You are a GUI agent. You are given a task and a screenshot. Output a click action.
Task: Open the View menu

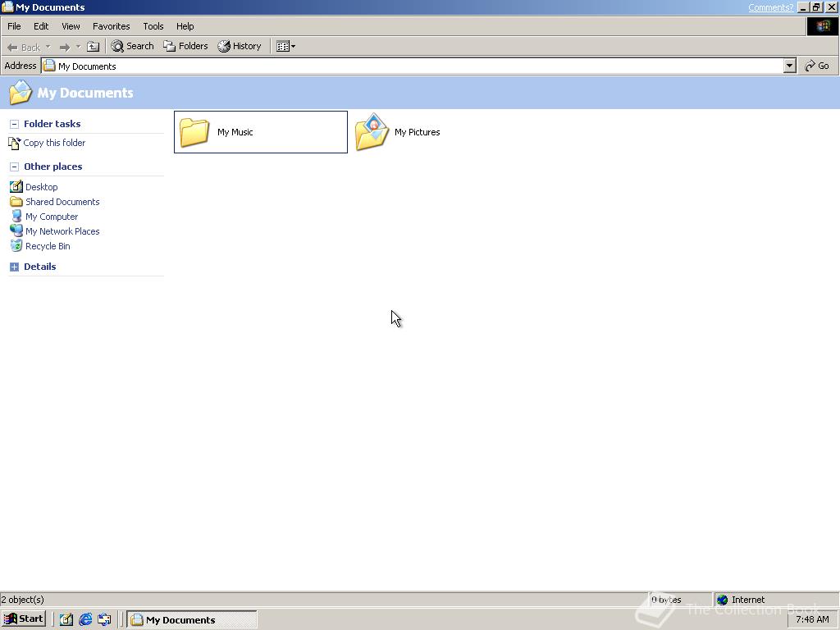point(71,26)
